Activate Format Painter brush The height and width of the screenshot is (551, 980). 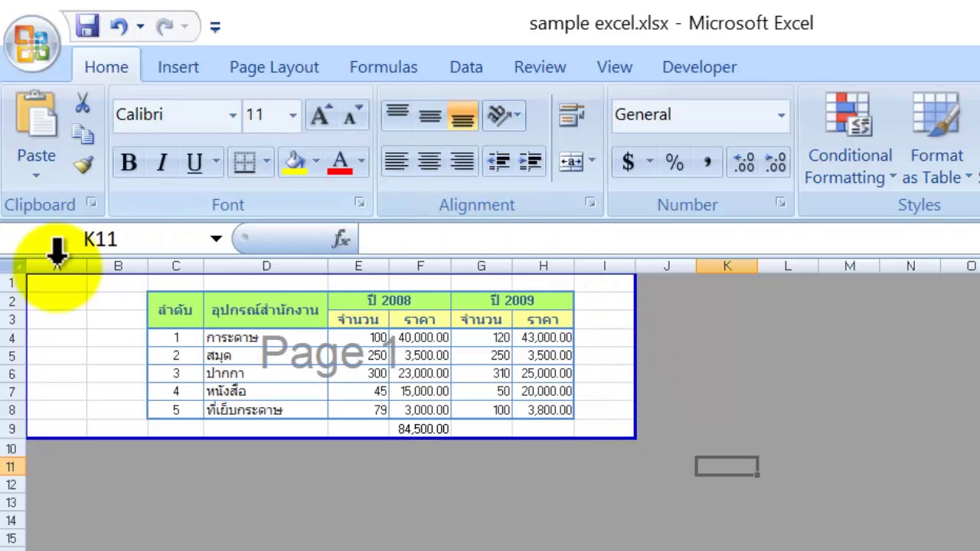pos(83,164)
